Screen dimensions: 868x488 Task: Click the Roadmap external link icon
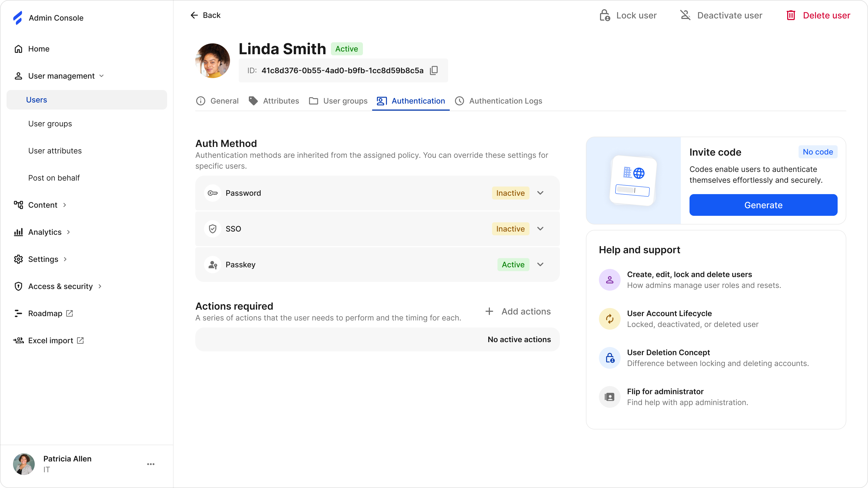pos(69,313)
